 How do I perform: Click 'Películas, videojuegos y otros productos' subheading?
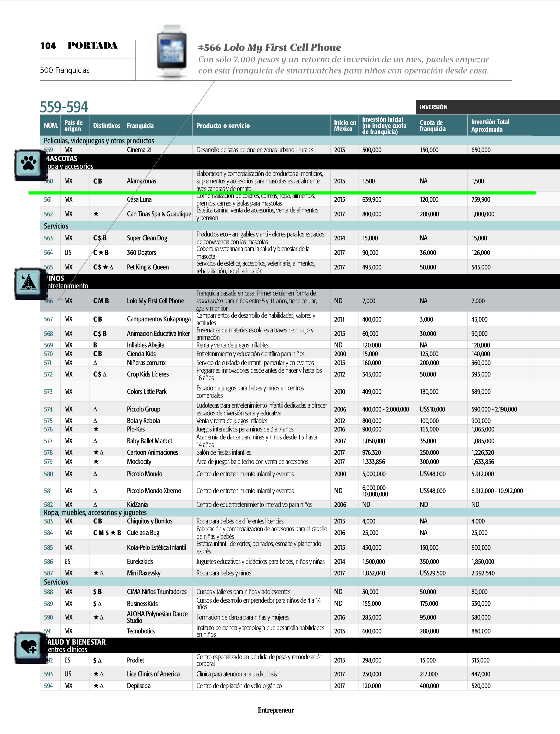tap(99, 140)
